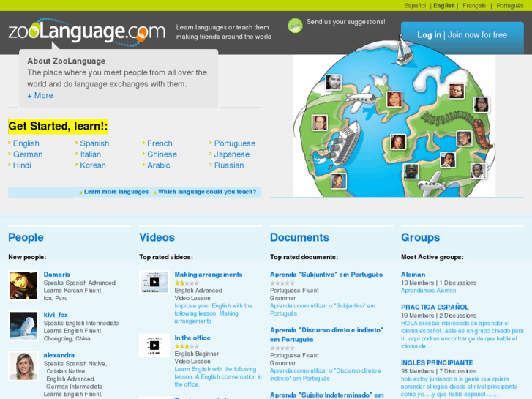Screen dimensions: 532x399
Task: Click the green Beta badge icon
Action: tap(295, 26)
